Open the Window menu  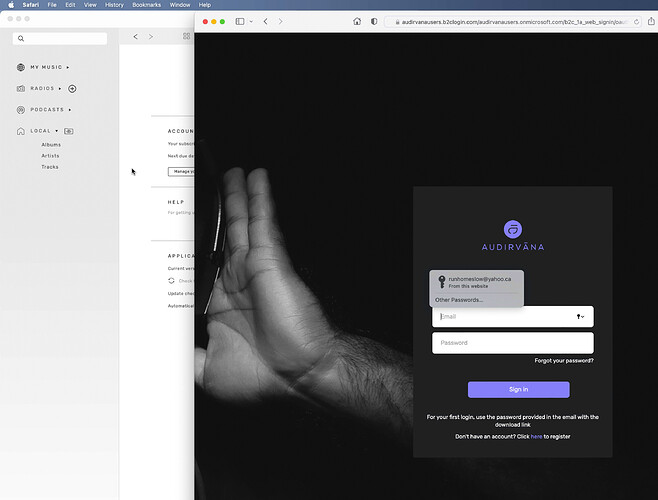(x=180, y=5)
